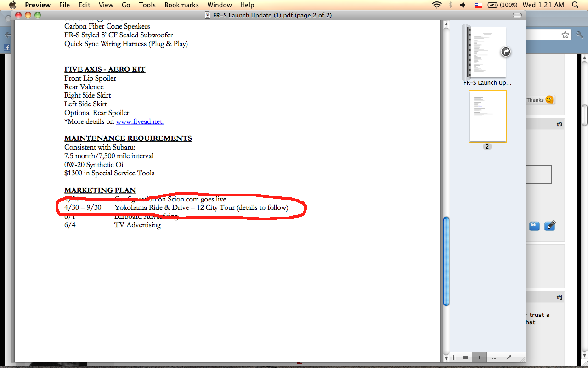Image resolution: width=588 pixels, height=368 pixels.
Task: Click the blue document scrollbar thumb
Action: (446, 261)
